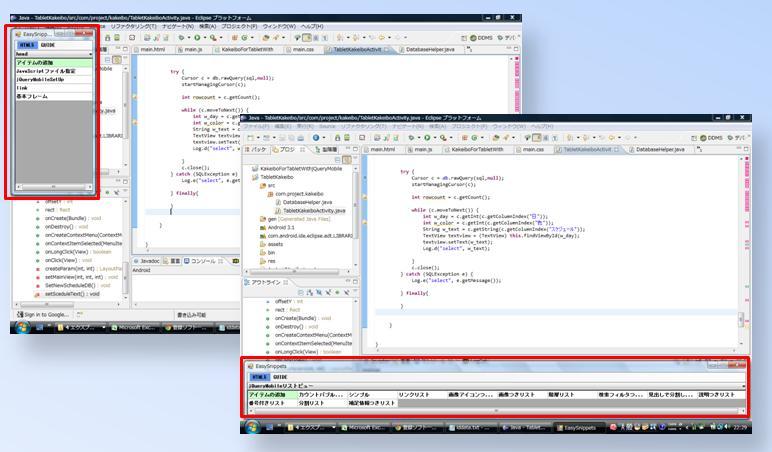Click アイテムの追加 in wide EasySnippets window
Image resolution: width=772 pixels, height=452 pixels.
[x=273, y=394]
